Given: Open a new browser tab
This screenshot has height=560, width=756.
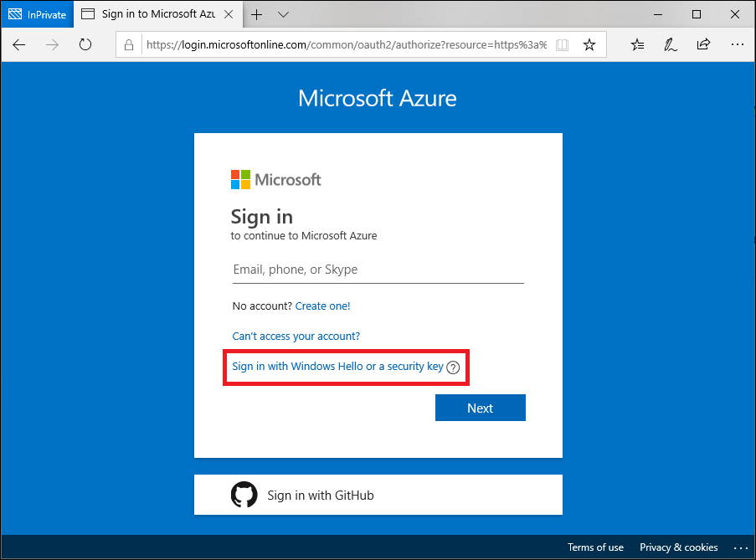Looking at the screenshot, I should pyautogui.click(x=256, y=14).
